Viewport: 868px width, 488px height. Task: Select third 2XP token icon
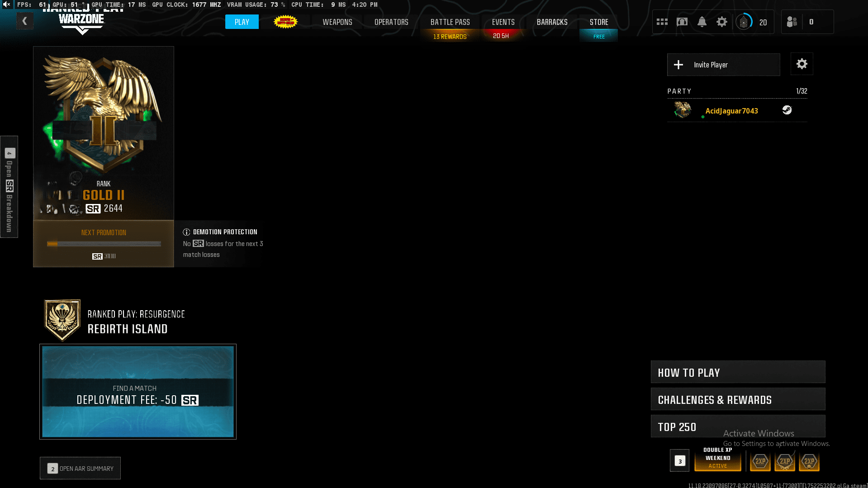(809, 461)
